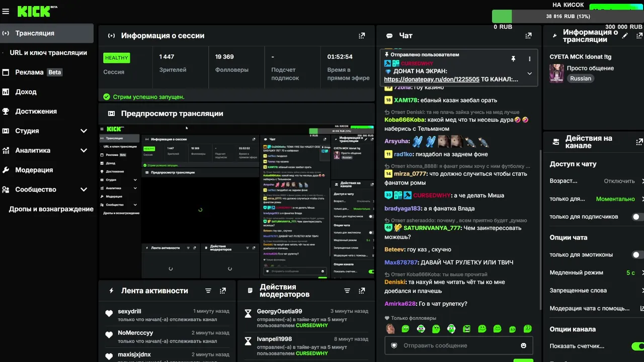The image size is (644, 362).
Task: Click the KICK beta logo
Action: coord(38,11)
